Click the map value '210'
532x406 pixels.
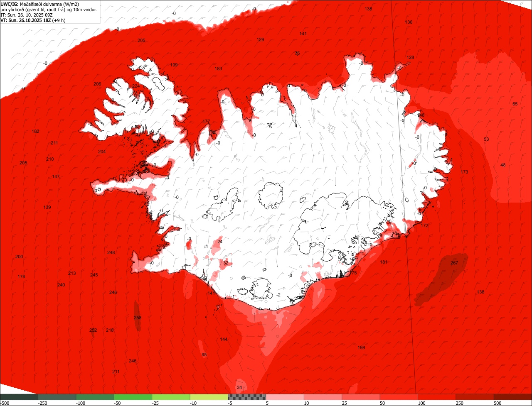50,159
